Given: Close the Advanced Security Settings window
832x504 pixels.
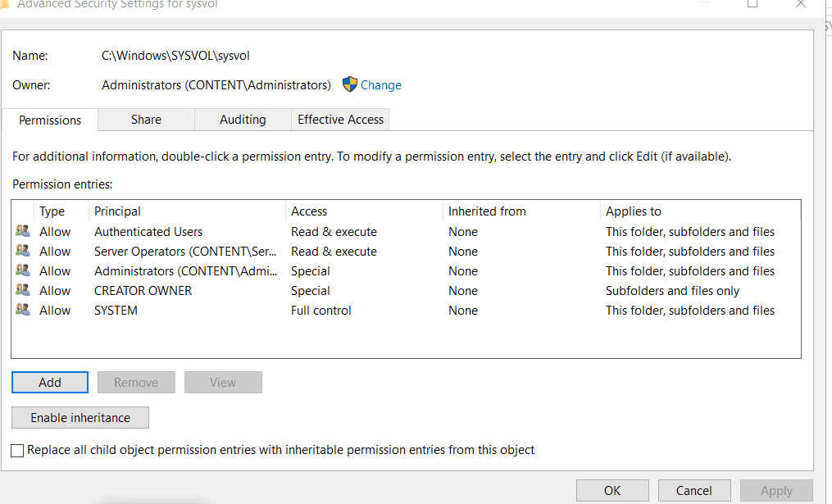Looking at the screenshot, I should [x=801, y=4].
